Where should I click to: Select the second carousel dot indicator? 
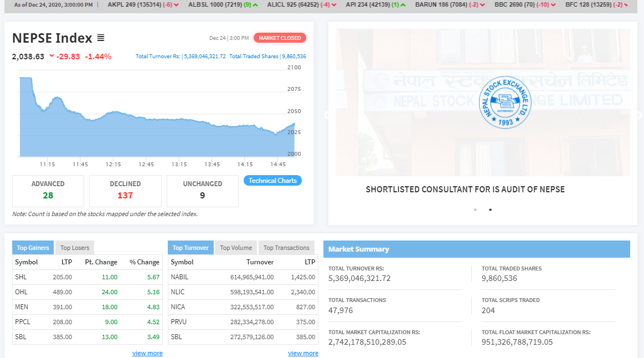(x=491, y=209)
